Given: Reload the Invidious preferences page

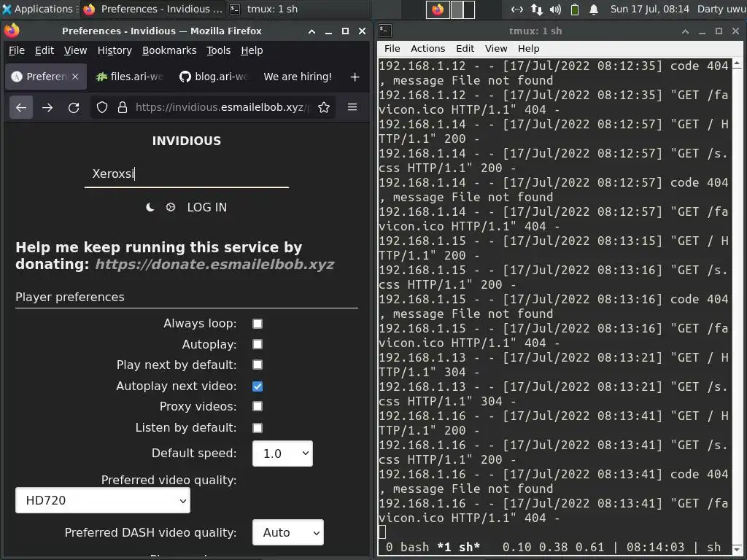Looking at the screenshot, I should click(74, 108).
